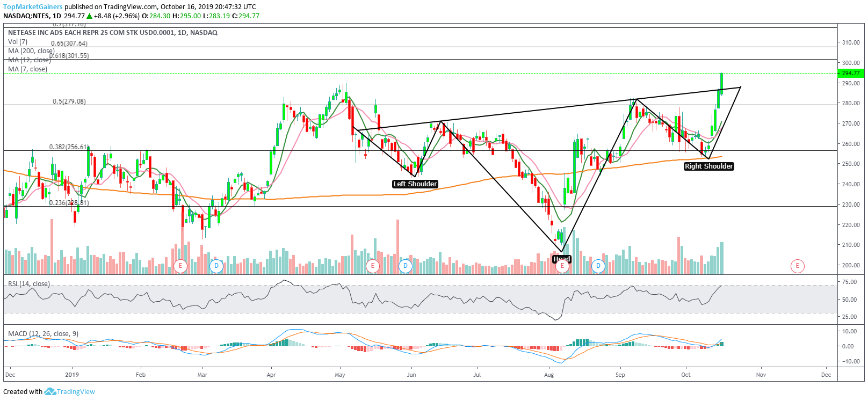Click the dividend D marker near June

tap(406, 266)
